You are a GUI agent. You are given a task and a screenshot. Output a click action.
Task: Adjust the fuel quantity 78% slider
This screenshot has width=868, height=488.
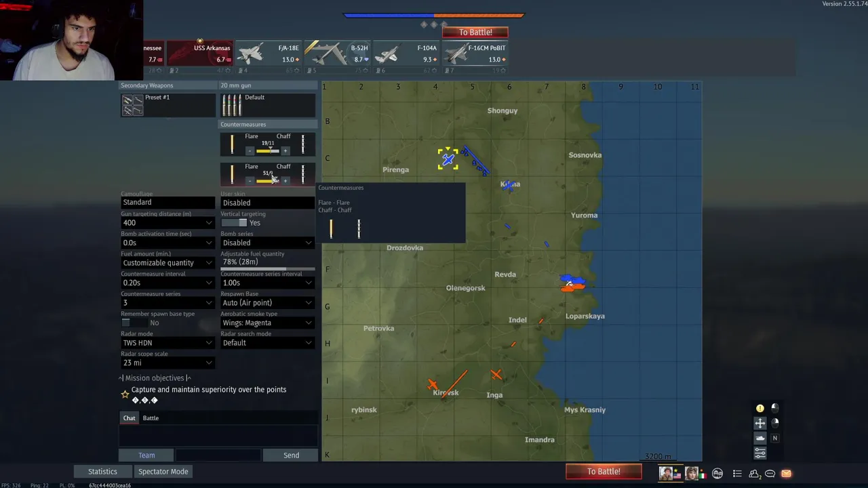(268, 268)
